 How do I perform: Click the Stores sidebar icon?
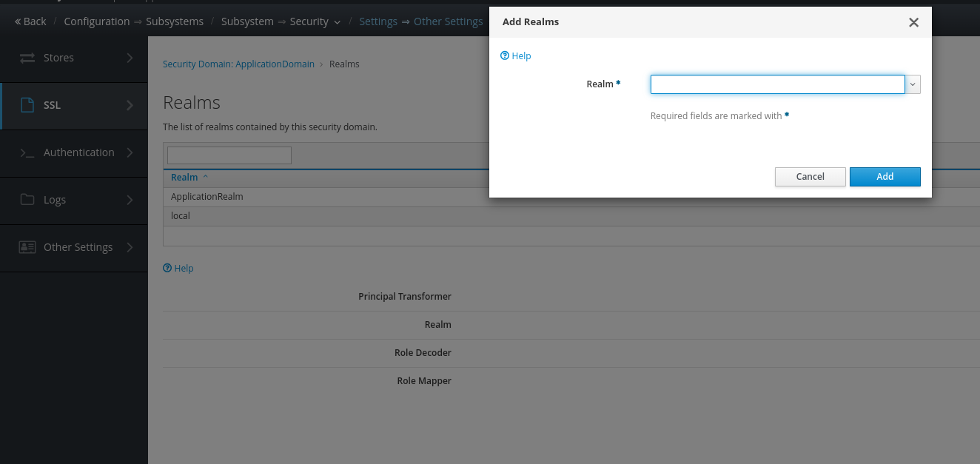(x=27, y=58)
